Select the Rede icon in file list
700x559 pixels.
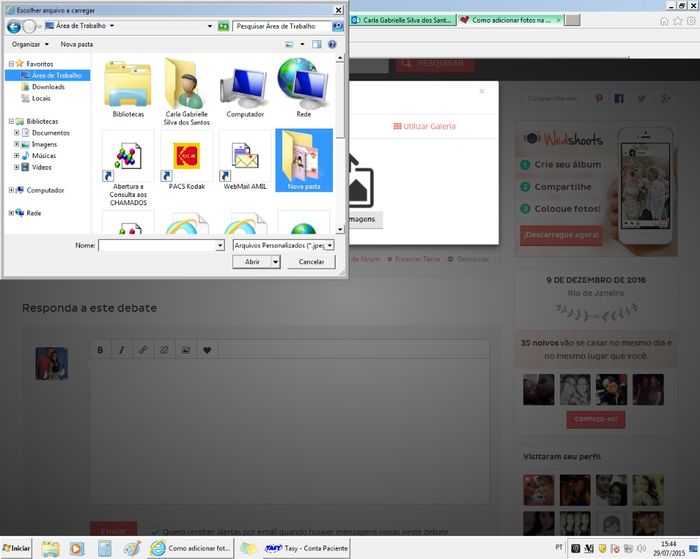pos(304,88)
